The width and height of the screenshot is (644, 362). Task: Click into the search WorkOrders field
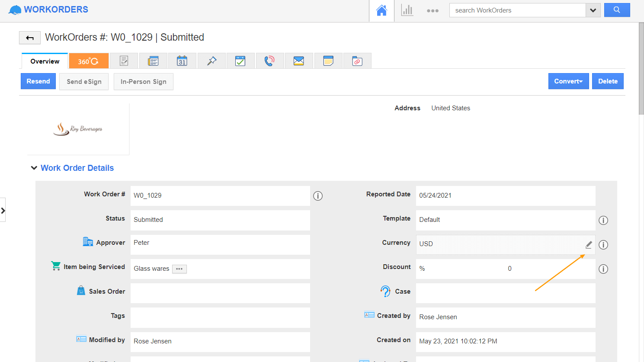[517, 10]
